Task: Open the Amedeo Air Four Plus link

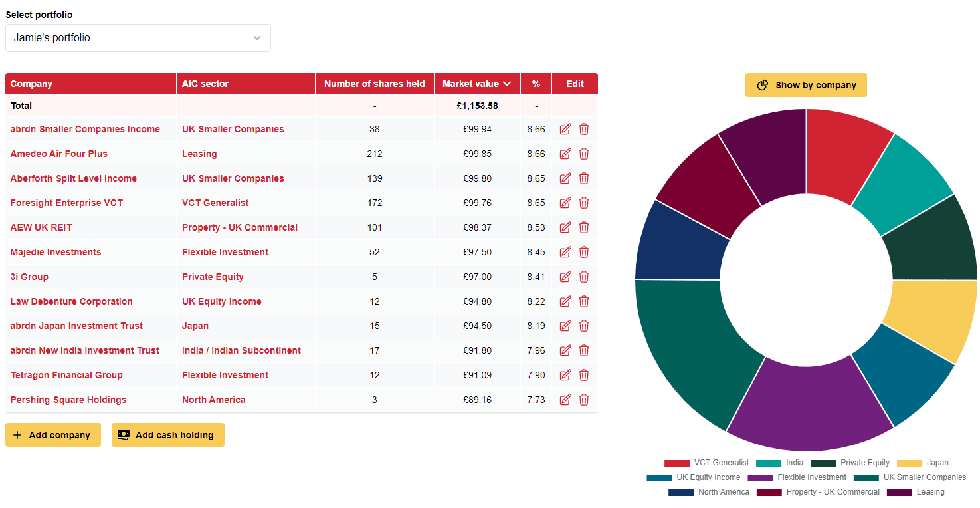Action: click(x=59, y=154)
